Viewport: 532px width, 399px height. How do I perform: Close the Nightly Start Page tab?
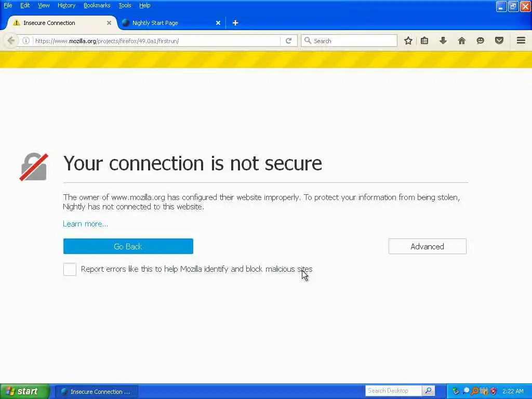218,23
